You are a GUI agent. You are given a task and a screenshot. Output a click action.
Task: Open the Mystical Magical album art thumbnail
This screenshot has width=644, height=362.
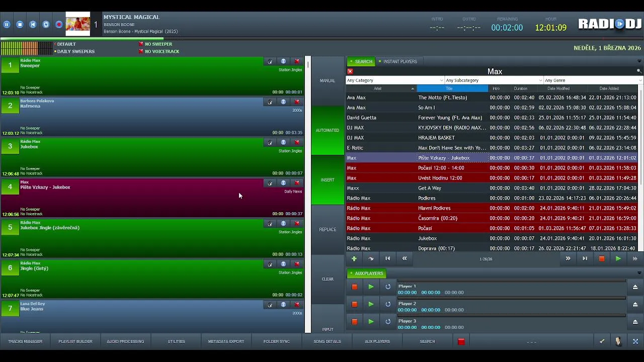click(78, 24)
